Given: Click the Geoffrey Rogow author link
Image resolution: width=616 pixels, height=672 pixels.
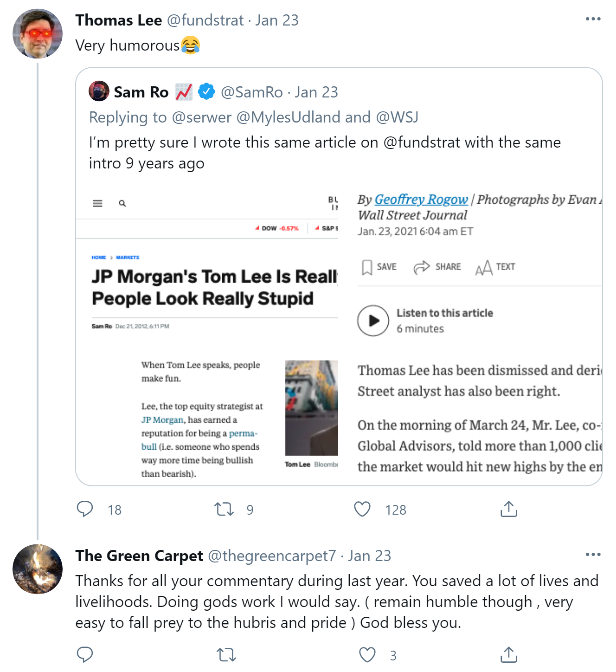Looking at the screenshot, I should [x=421, y=199].
